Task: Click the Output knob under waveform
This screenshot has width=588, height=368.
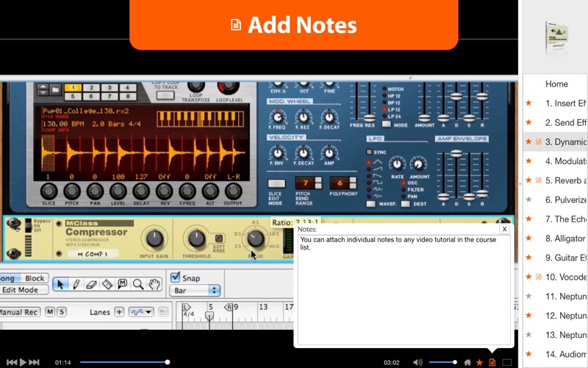Action: pyautogui.click(x=233, y=191)
